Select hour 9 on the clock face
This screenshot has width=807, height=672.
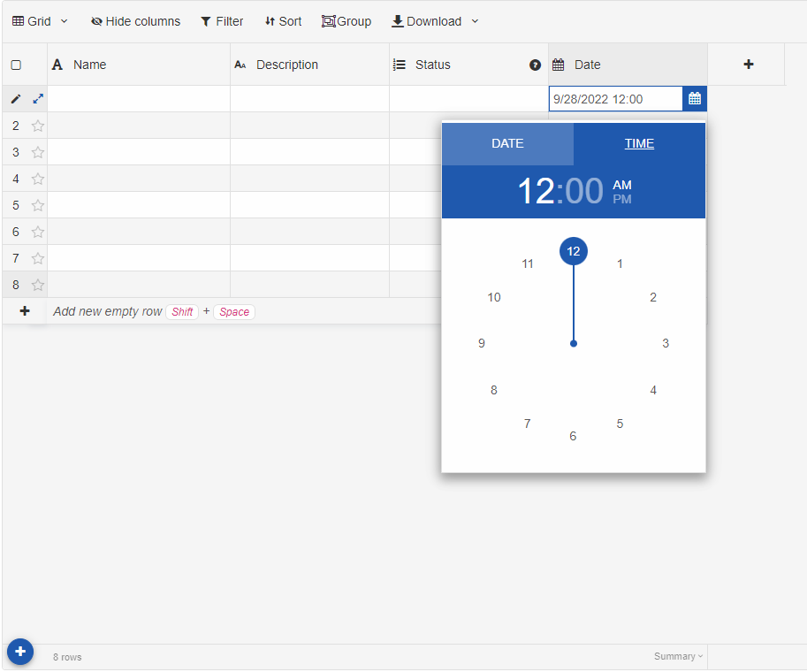point(481,343)
